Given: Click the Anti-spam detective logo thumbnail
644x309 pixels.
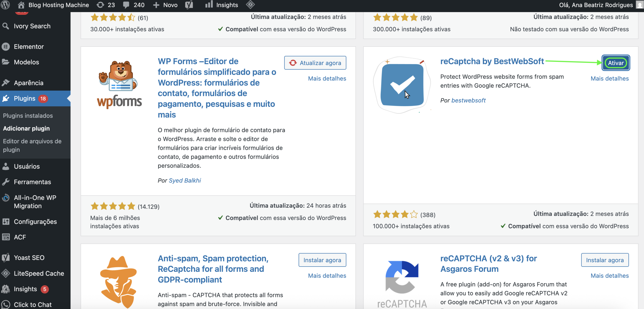Looking at the screenshot, I should point(118,282).
